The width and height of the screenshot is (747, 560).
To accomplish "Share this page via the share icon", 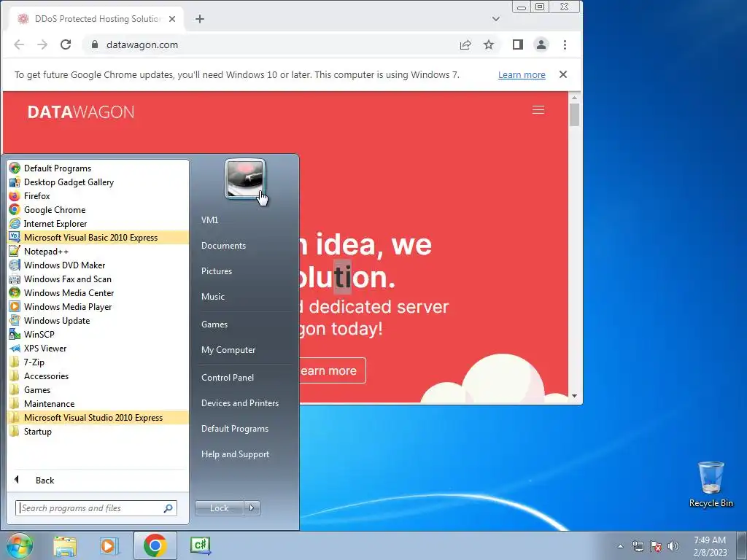I will click(x=465, y=44).
